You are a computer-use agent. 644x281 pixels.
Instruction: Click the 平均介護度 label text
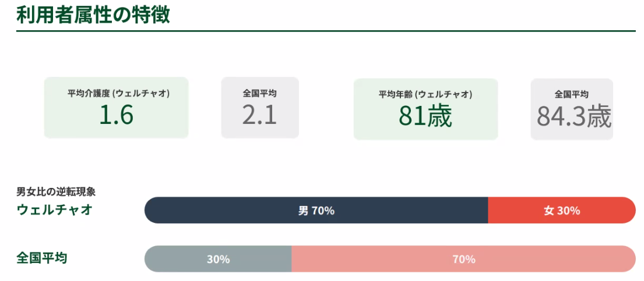89,93
